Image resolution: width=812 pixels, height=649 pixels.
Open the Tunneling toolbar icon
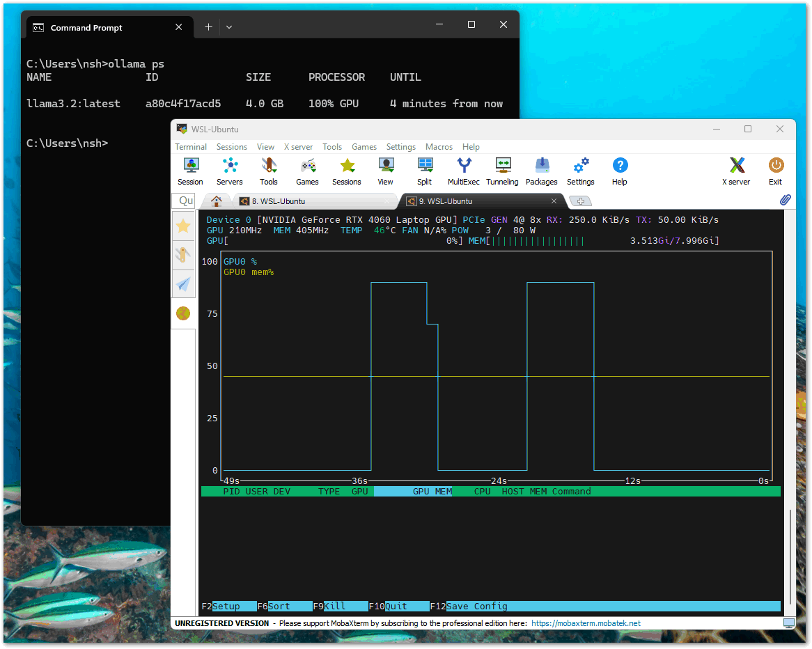click(x=502, y=171)
